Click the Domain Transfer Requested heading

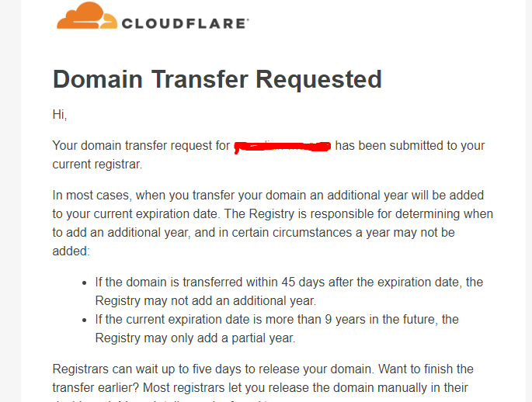tap(217, 79)
